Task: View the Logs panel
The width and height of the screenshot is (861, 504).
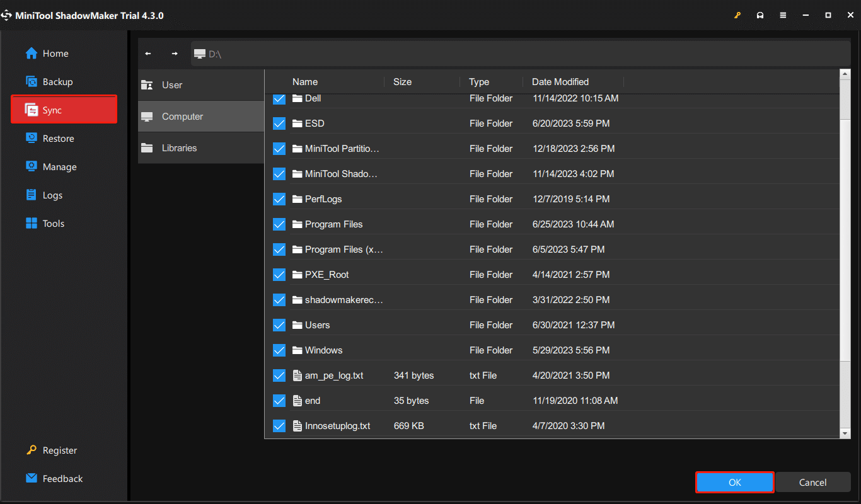Action: coord(50,195)
